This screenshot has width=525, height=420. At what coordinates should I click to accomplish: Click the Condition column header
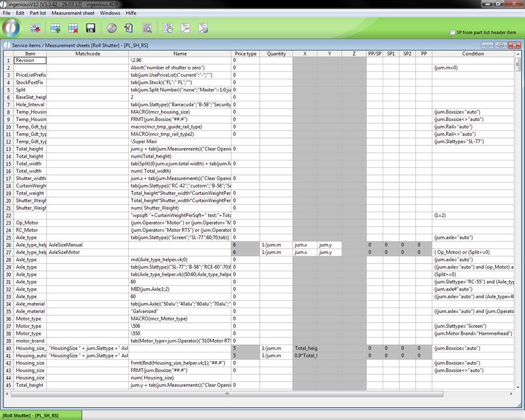(473, 53)
